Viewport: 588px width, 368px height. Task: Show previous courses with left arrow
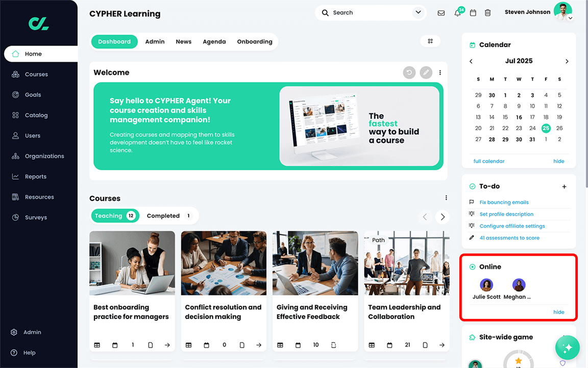[x=425, y=217]
